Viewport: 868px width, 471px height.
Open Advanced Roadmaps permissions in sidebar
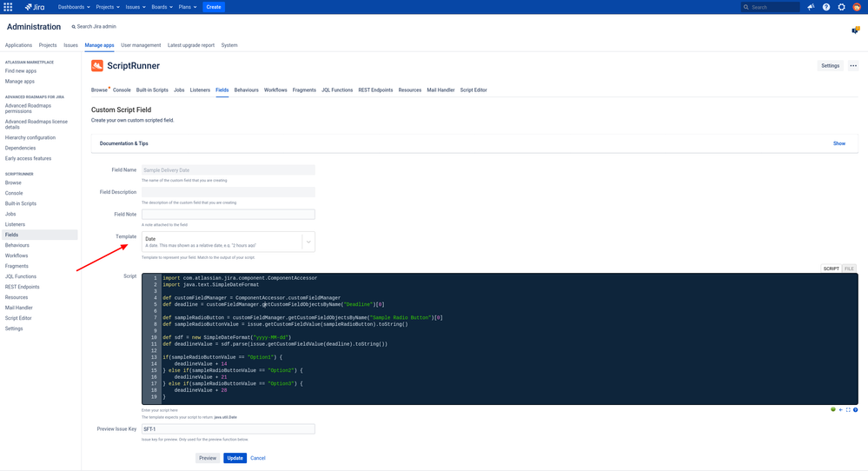pos(28,109)
